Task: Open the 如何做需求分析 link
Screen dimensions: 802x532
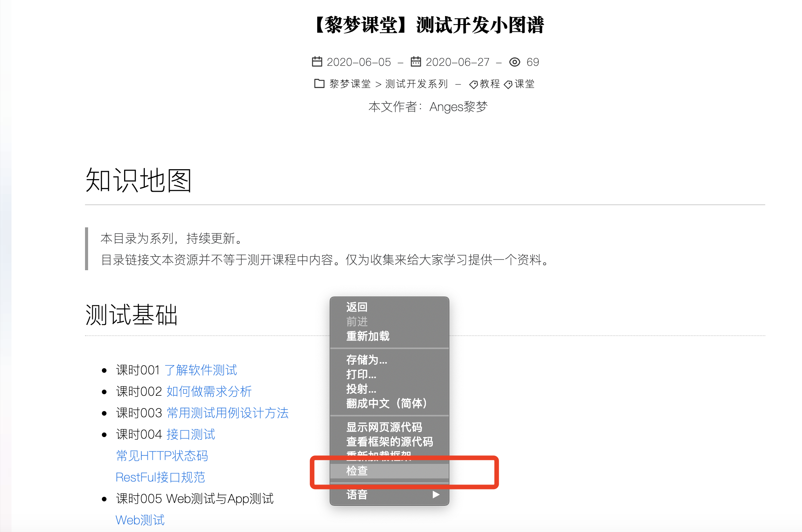Action: pyautogui.click(x=209, y=392)
